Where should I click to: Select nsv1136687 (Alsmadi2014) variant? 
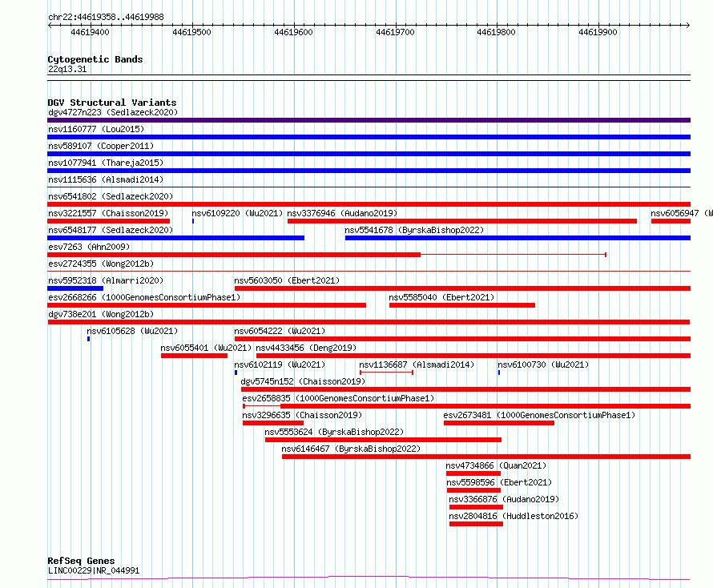pyautogui.click(x=417, y=364)
